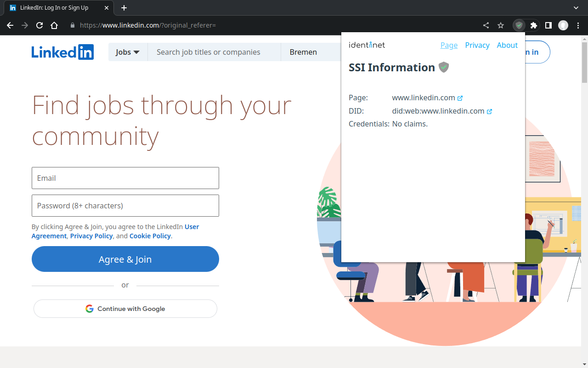588x368 pixels.
Task: Open the Cookie Policy link
Action: [x=150, y=236]
